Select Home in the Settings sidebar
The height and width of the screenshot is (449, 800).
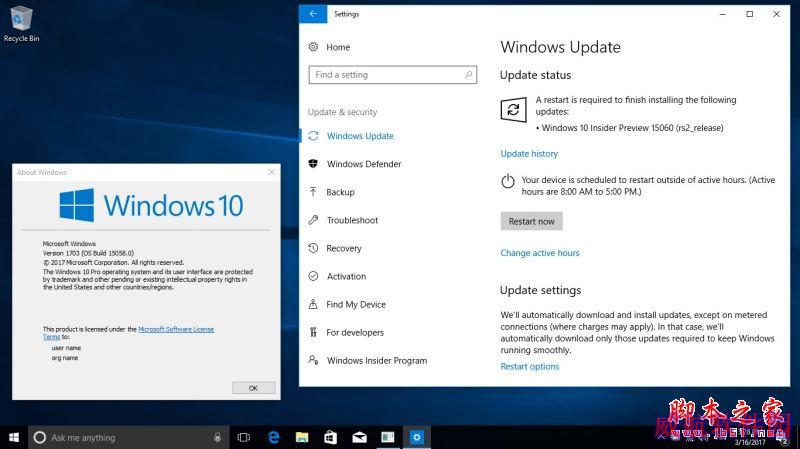[338, 47]
